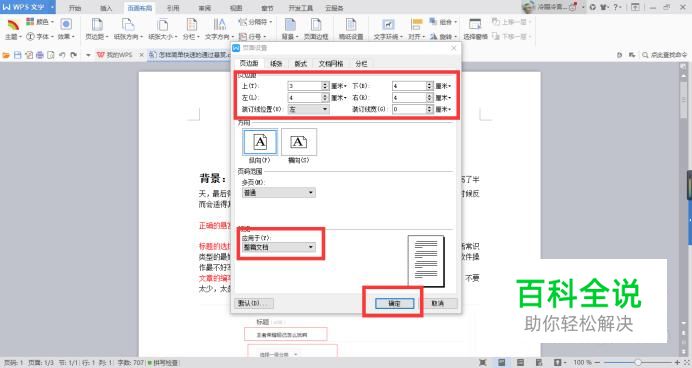692x368 pixels.
Task: Click the bottom margin (下) input field
Action: [x=409, y=86]
